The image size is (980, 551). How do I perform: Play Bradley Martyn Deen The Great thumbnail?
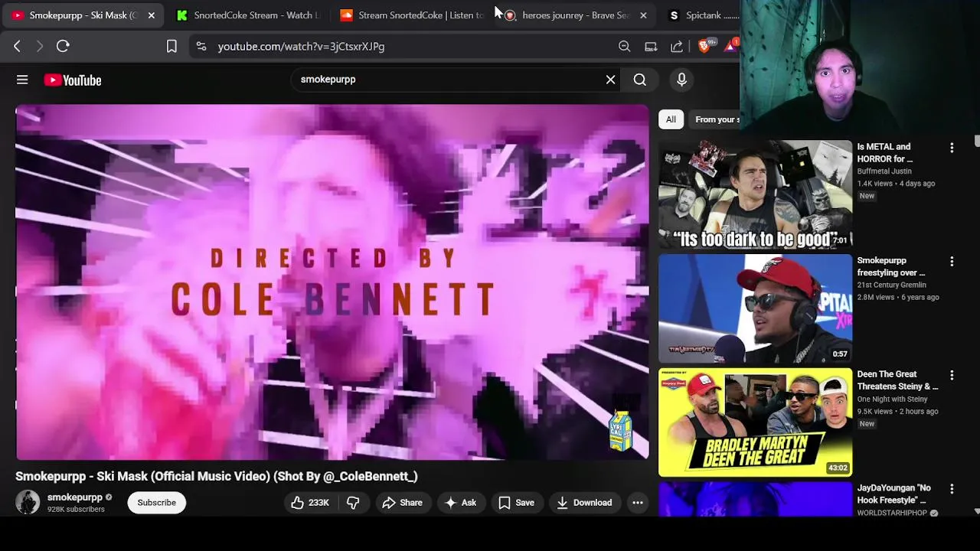(755, 422)
